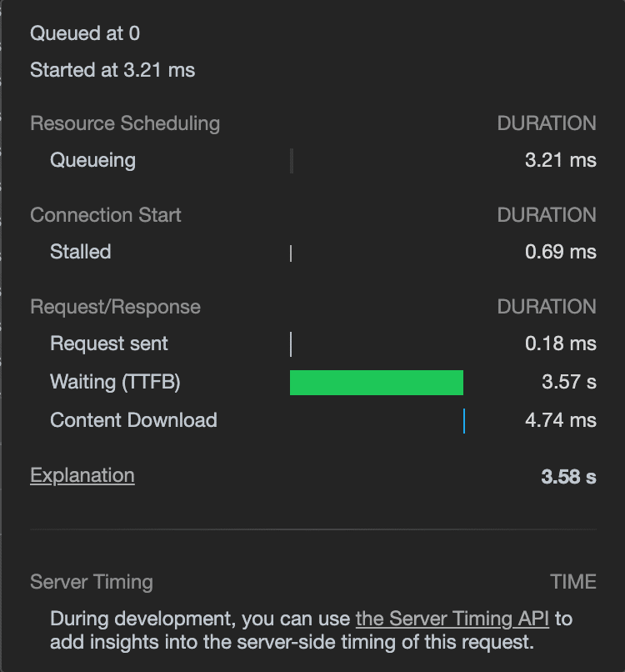The height and width of the screenshot is (672, 625).
Task: Click the Request/Response section header
Action: (115, 307)
